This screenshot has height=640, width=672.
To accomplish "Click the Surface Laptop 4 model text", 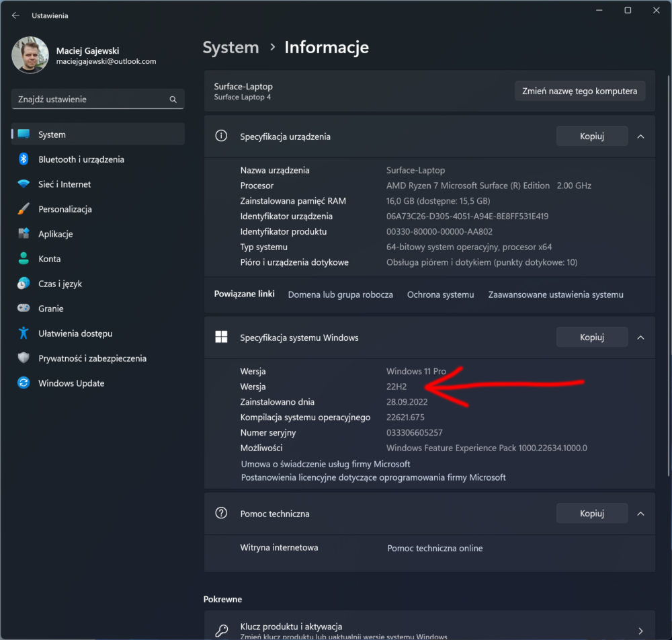I will [x=242, y=97].
